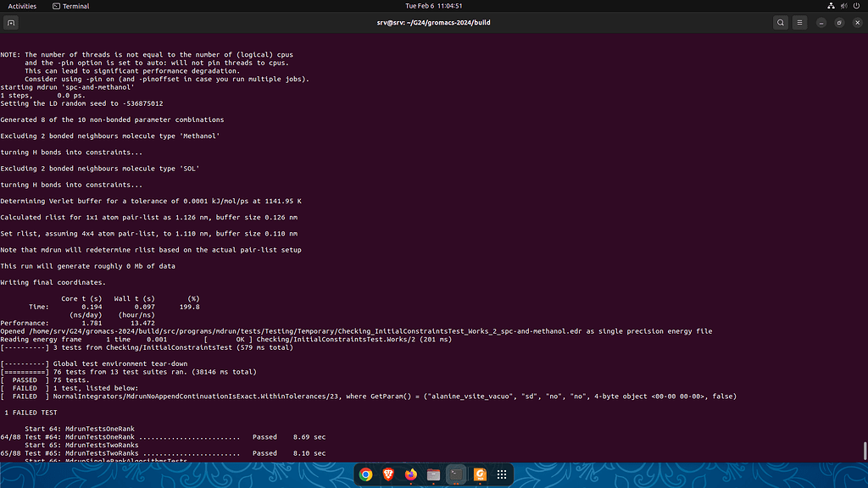
Task: Open the session menu via the power icon
Action: 855,6
